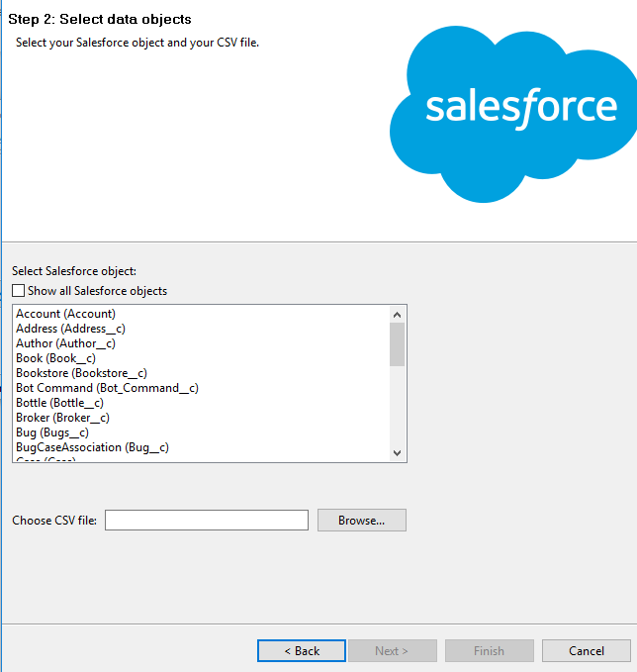The width and height of the screenshot is (637, 672).
Task: Cancel the data import wizard
Action: (x=587, y=650)
